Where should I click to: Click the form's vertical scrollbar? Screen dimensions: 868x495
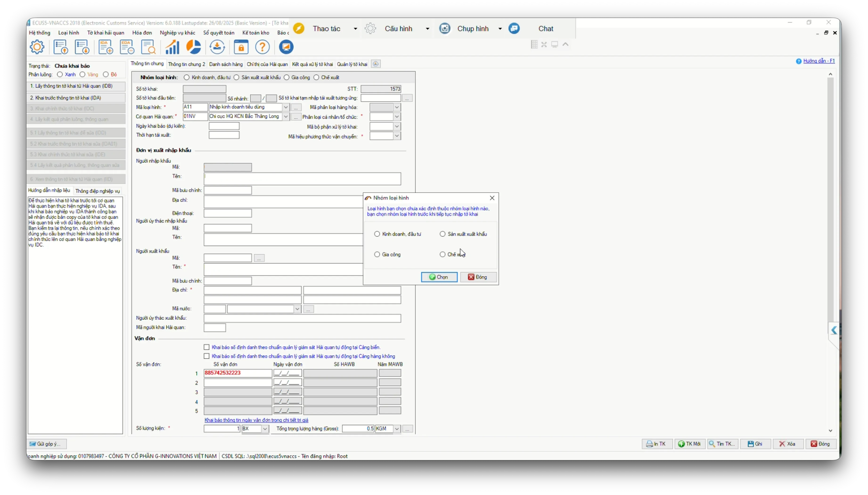(x=830, y=204)
